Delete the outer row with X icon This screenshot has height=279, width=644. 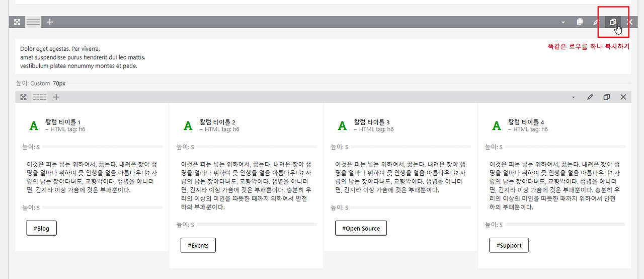tap(629, 22)
